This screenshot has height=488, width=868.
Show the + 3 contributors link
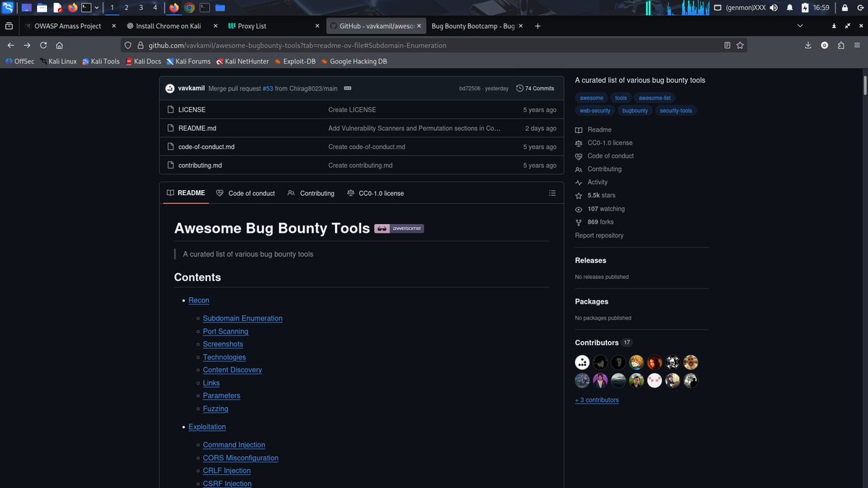597,400
